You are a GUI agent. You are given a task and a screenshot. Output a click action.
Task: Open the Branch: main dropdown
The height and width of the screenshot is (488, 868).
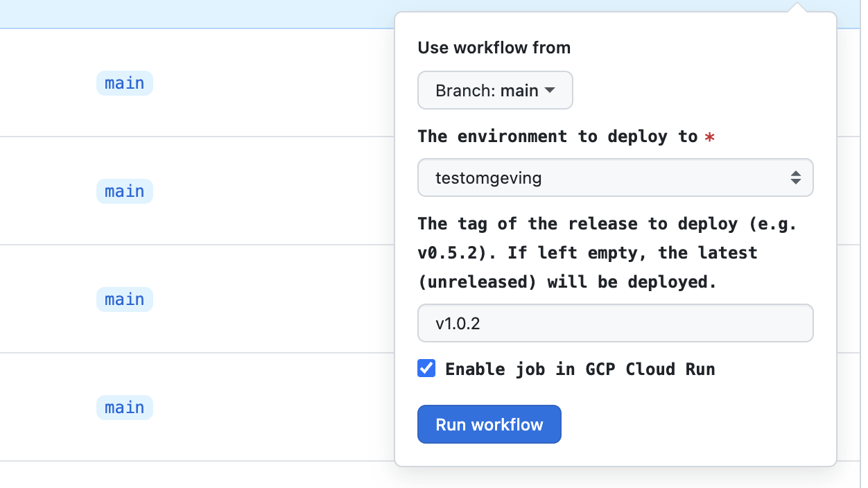[x=495, y=90]
